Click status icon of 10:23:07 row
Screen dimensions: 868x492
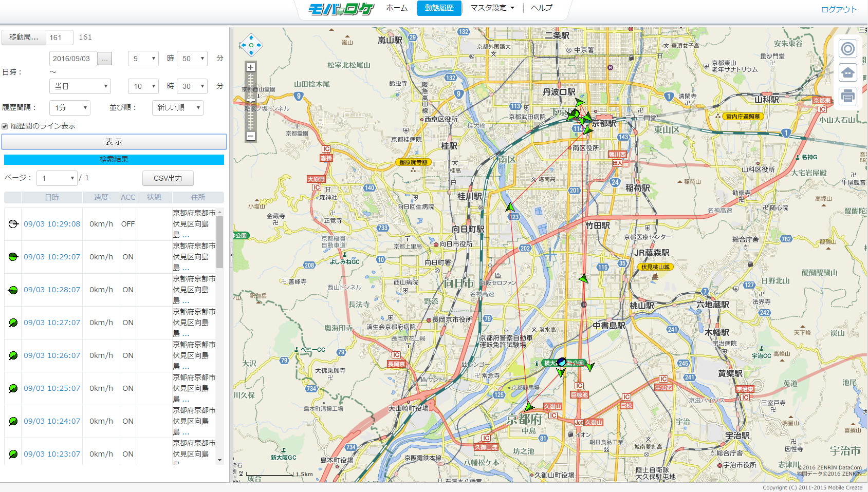[x=13, y=454]
